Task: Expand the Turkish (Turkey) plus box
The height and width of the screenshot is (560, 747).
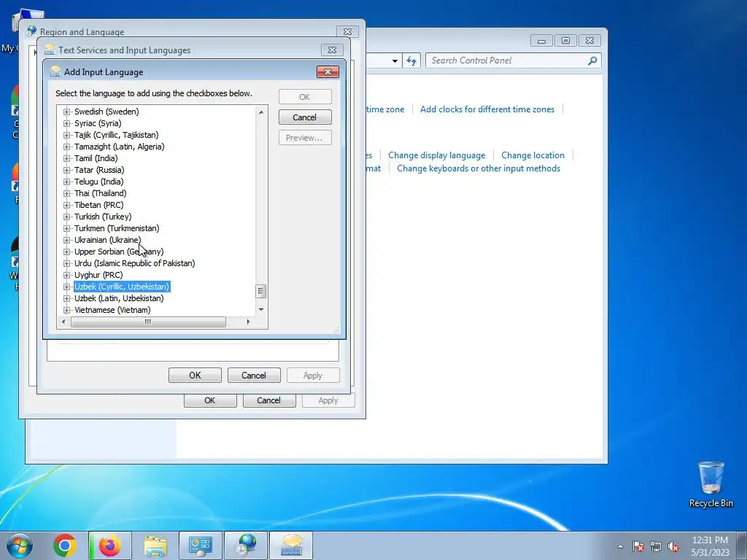Action: coord(66,217)
